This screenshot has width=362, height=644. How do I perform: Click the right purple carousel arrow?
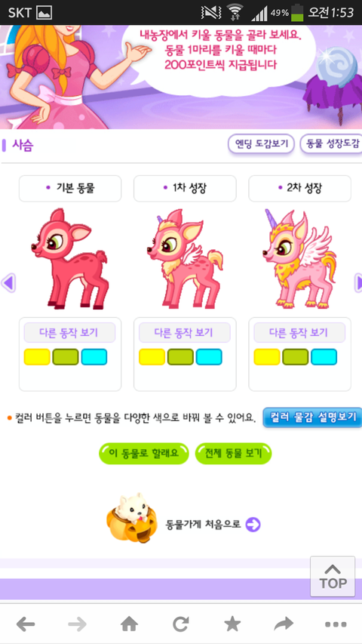point(358,283)
